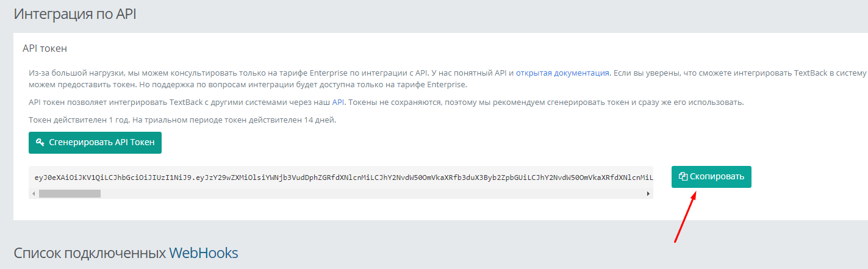Click the copy icon beside Скопировать
The height and width of the screenshot is (269, 868).
(x=683, y=177)
